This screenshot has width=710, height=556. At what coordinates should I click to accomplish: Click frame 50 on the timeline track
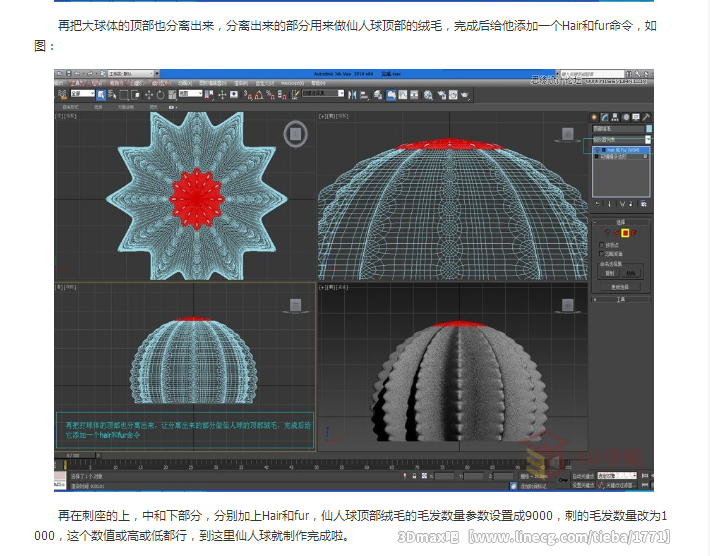click(317, 465)
